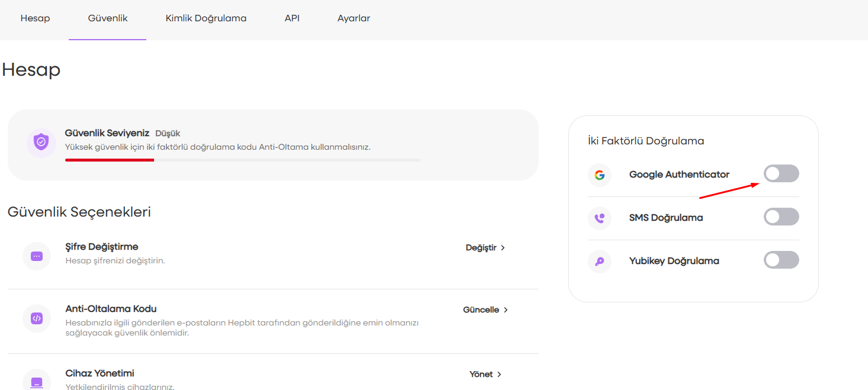
Task: Click the shield icon beside Güvenlik Seviyeniz
Action: coord(41,143)
